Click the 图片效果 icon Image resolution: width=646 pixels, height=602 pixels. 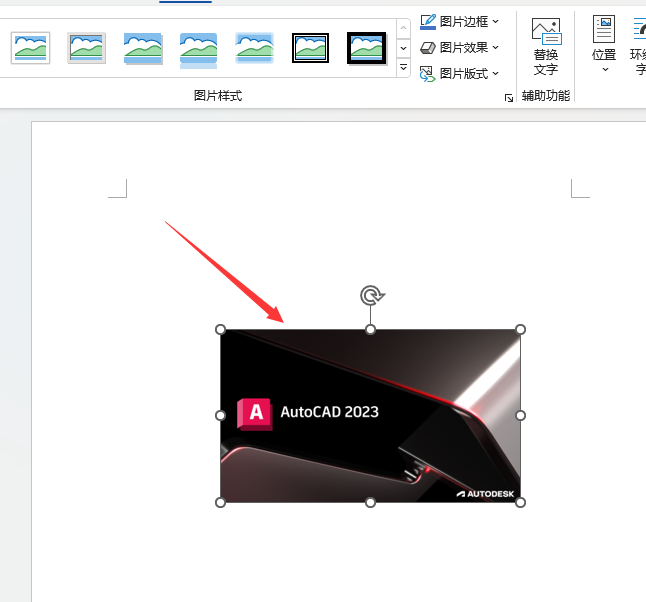[x=428, y=48]
